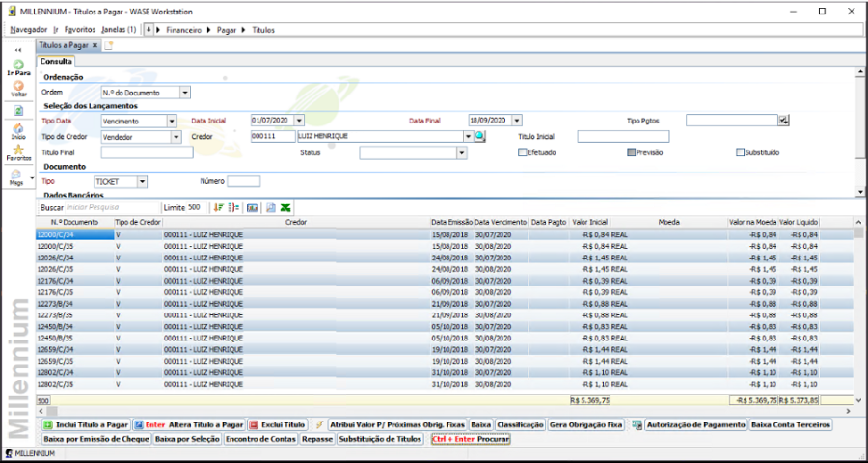Open the Favoritos menu
The image size is (868, 463).
point(80,29)
